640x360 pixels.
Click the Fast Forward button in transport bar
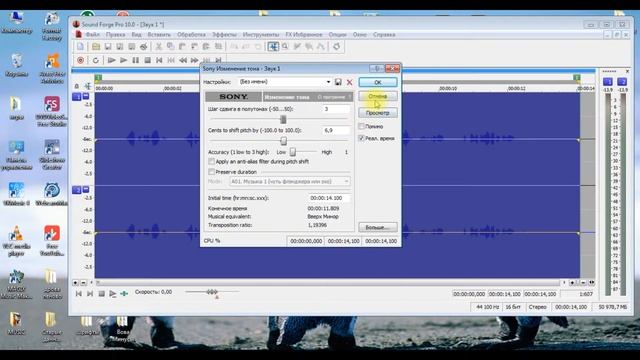click(195, 60)
